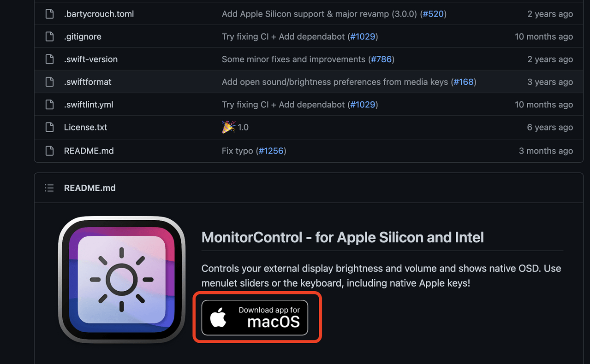Viewport: 590px width, 364px height.
Task: Click the file icon beside .swiftformat
Action: (49, 82)
